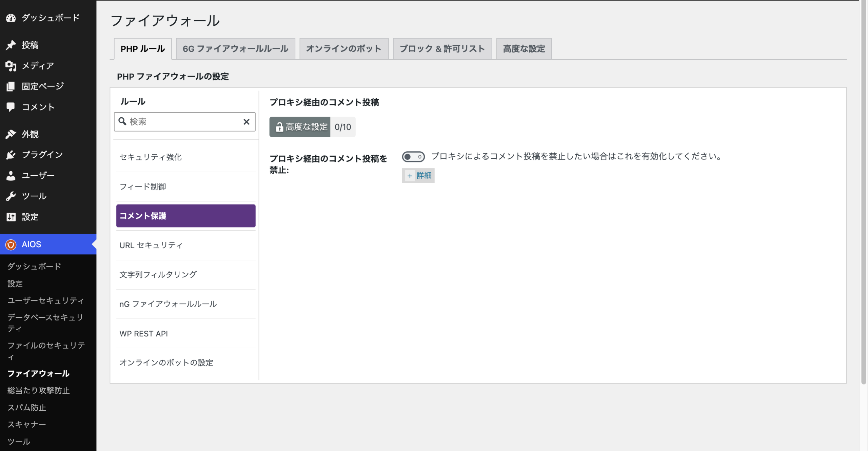Screen dimensions: 868x451
Task: Click the メディア media icon
Action: pos(11,65)
